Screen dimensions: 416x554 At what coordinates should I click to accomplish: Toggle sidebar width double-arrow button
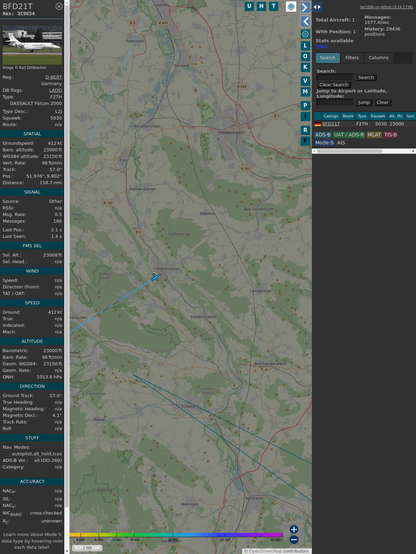317,7
